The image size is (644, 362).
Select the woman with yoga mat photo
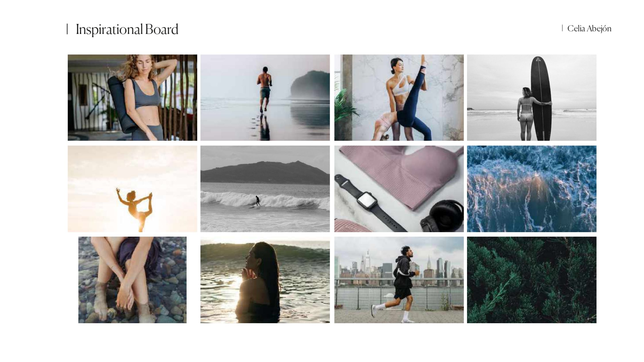133,98
